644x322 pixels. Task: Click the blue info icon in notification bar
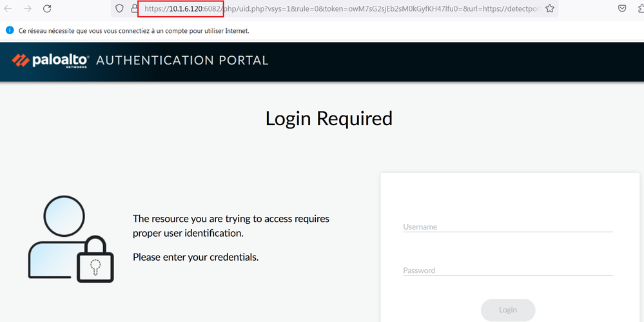click(x=10, y=30)
